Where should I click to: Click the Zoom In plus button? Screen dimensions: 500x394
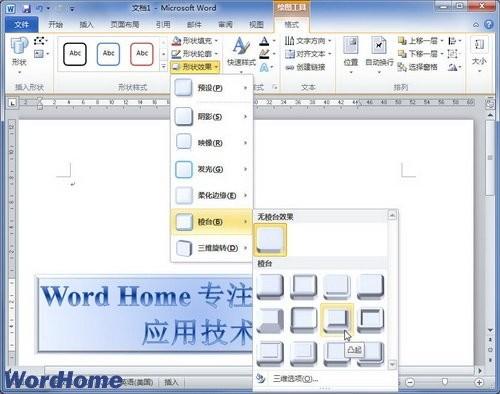[x=479, y=382]
